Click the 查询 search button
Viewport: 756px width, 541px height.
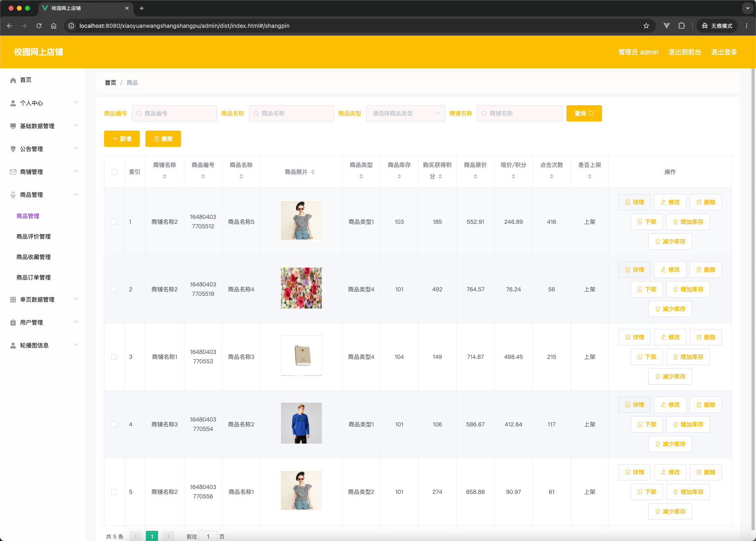pos(584,113)
